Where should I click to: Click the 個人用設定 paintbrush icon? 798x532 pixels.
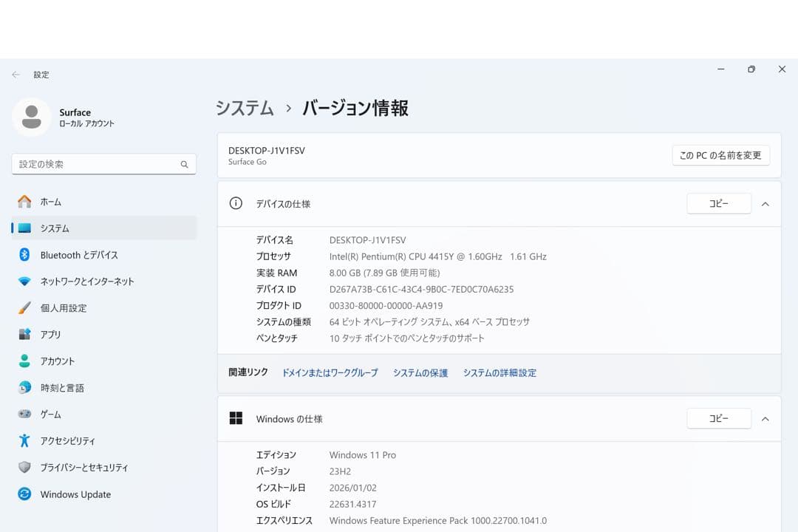(24, 307)
